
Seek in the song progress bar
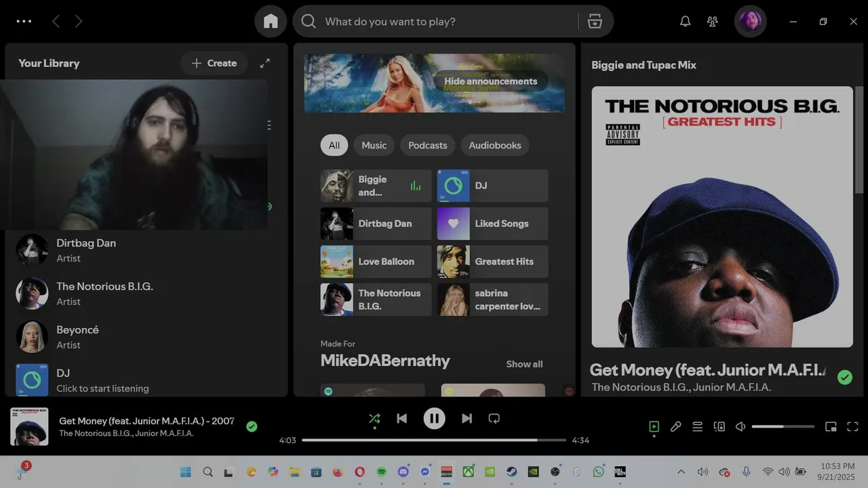coord(434,440)
